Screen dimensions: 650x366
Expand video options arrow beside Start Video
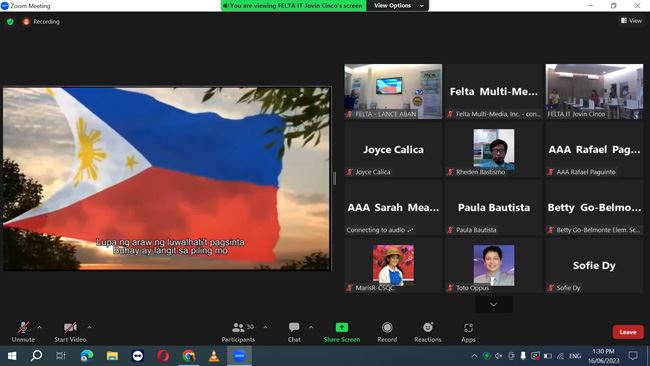[89, 327]
